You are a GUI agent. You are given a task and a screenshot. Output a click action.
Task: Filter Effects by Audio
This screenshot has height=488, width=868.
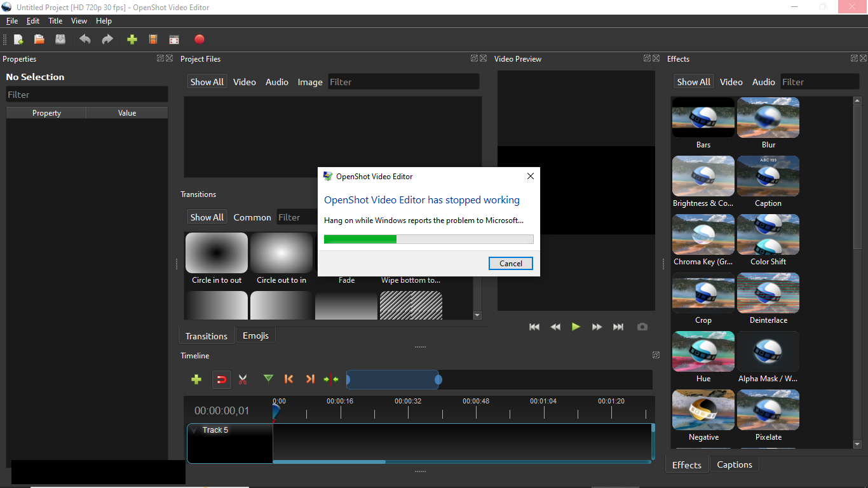(764, 82)
